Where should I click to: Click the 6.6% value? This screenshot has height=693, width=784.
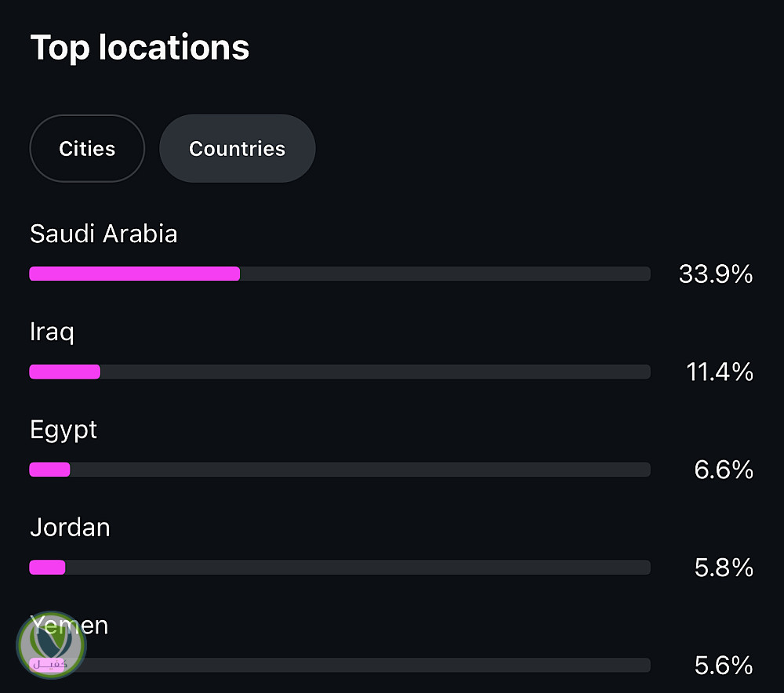point(724,470)
